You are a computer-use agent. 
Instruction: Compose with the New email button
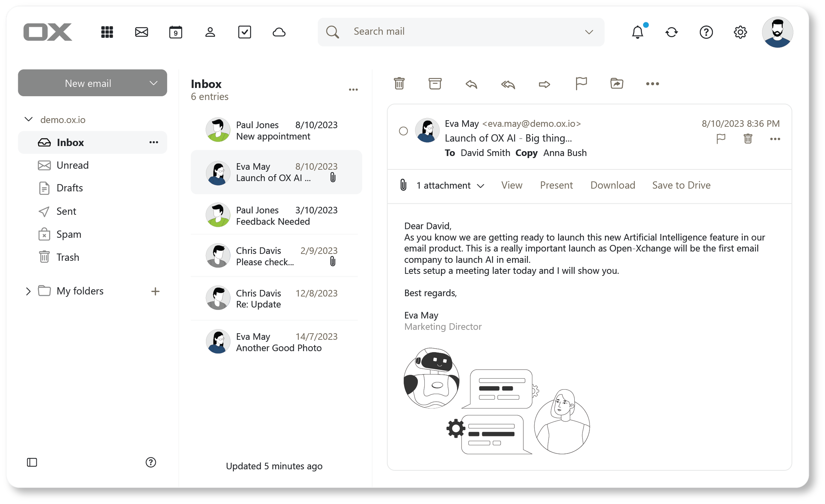(x=88, y=83)
